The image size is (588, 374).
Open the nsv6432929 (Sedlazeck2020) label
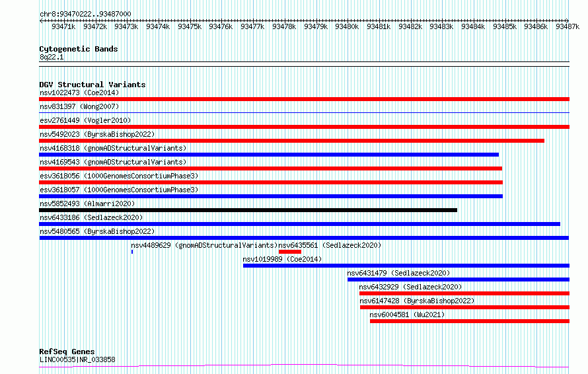pyautogui.click(x=410, y=287)
